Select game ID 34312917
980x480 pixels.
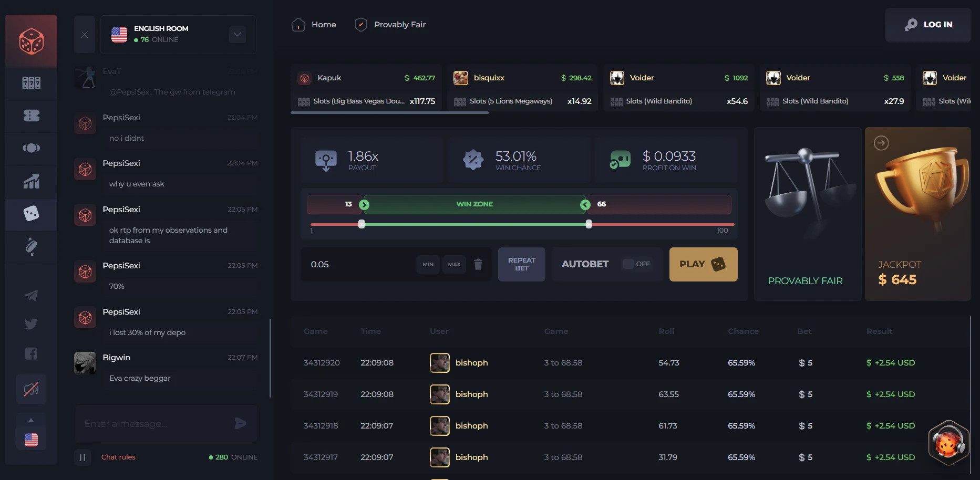tap(321, 457)
